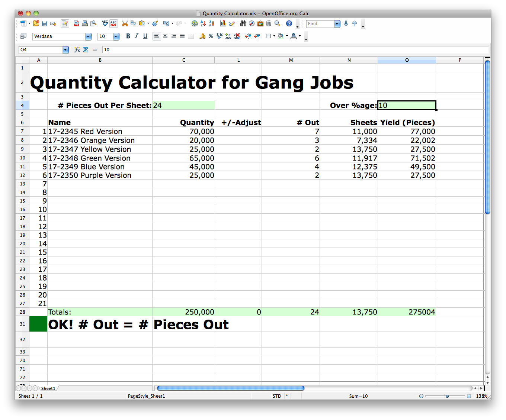Insert a chart using the chart icon

(223, 24)
